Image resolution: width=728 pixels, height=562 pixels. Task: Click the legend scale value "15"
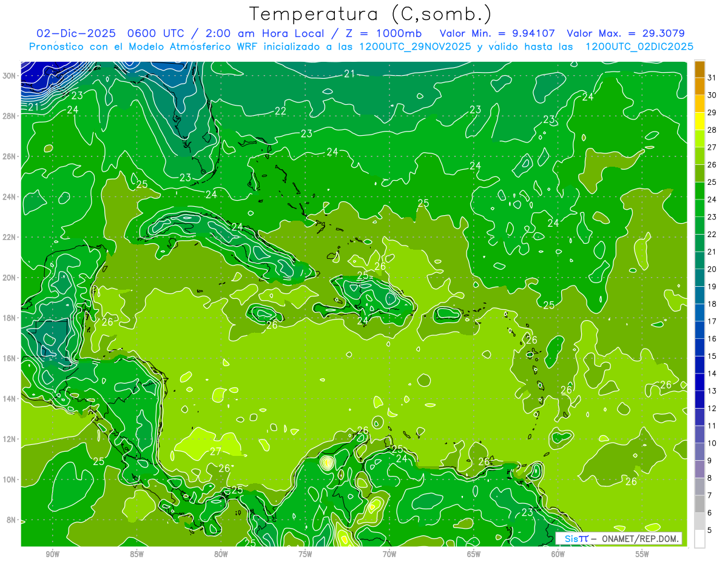(712, 356)
